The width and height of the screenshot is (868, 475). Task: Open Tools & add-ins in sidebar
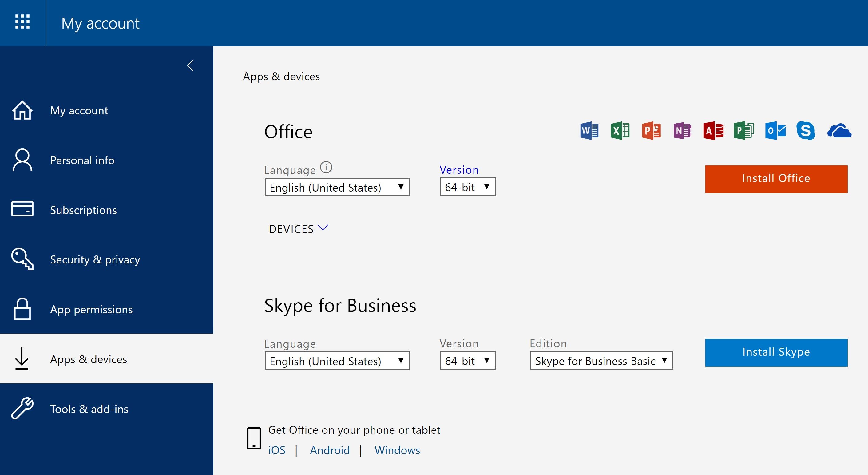point(106,408)
